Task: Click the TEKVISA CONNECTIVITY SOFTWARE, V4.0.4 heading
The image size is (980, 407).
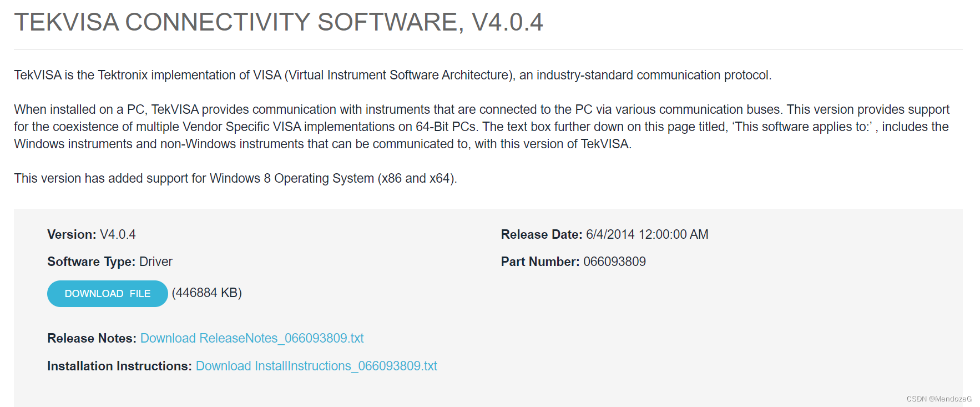Action: click(x=279, y=22)
